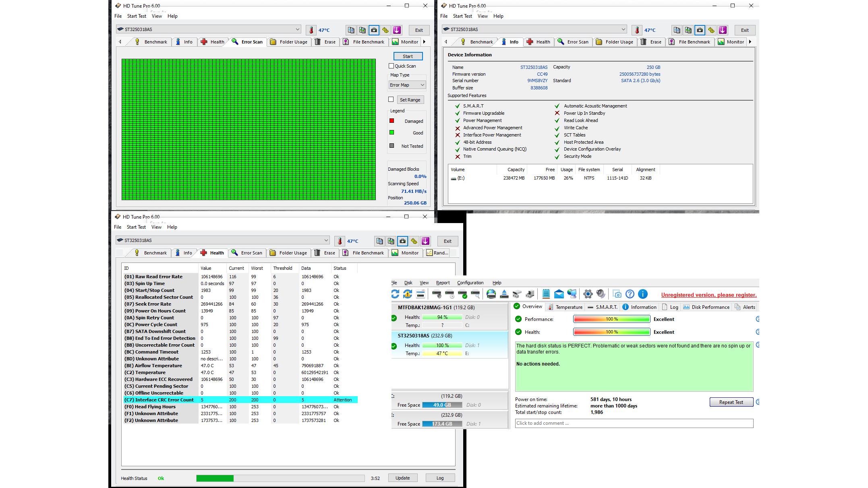Image resolution: width=868 pixels, height=488 pixels.
Task: Open the drive selector in HD Tune Health window
Action: 223,240
